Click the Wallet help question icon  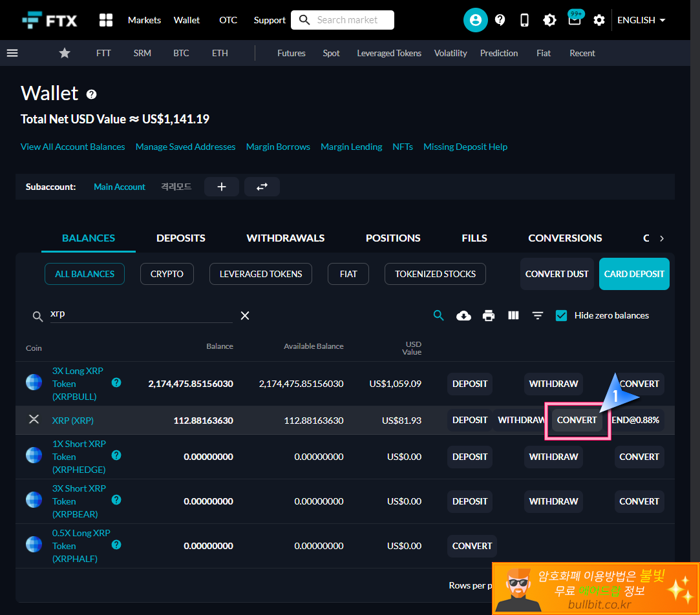point(92,94)
